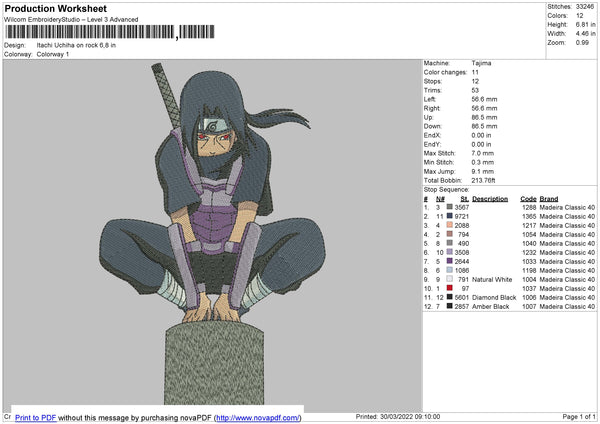Click the 'Colorway 1' value
The width and height of the screenshot is (600, 424).
[53, 54]
